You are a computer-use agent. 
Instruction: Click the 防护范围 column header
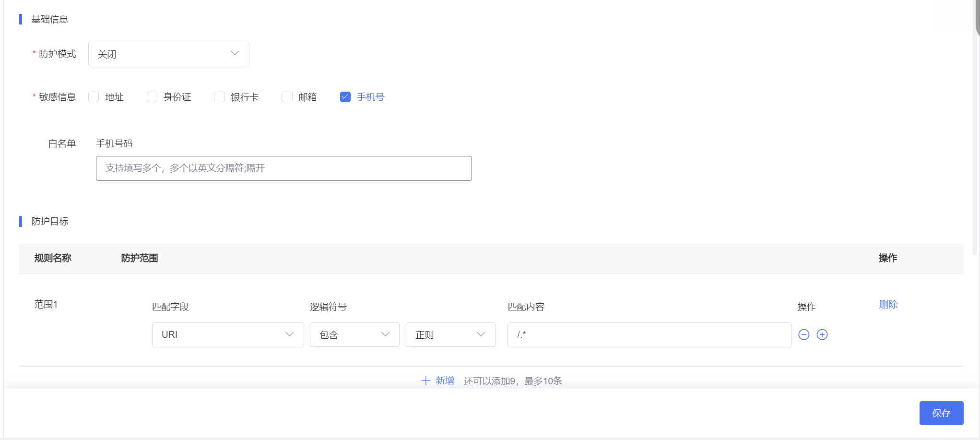(140, 258)
